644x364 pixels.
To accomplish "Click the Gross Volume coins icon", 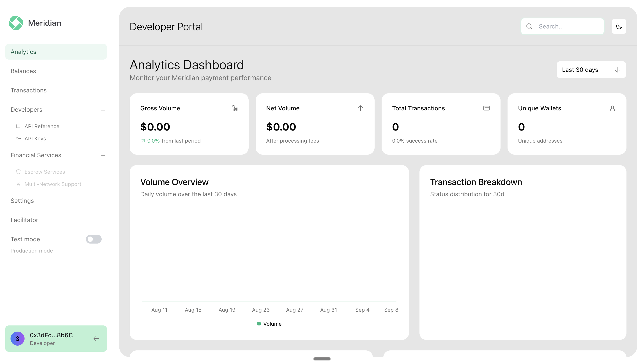I will click(x=234, y=108).
